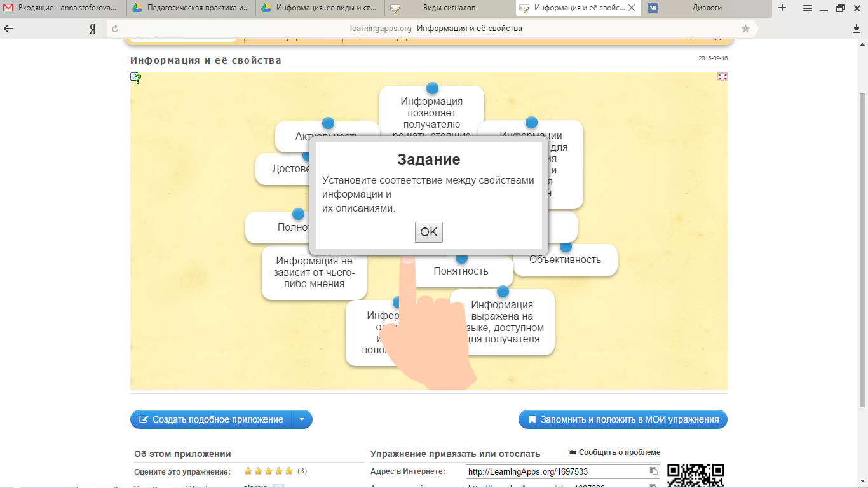Go back with the browser back arrow

(9, 29)
